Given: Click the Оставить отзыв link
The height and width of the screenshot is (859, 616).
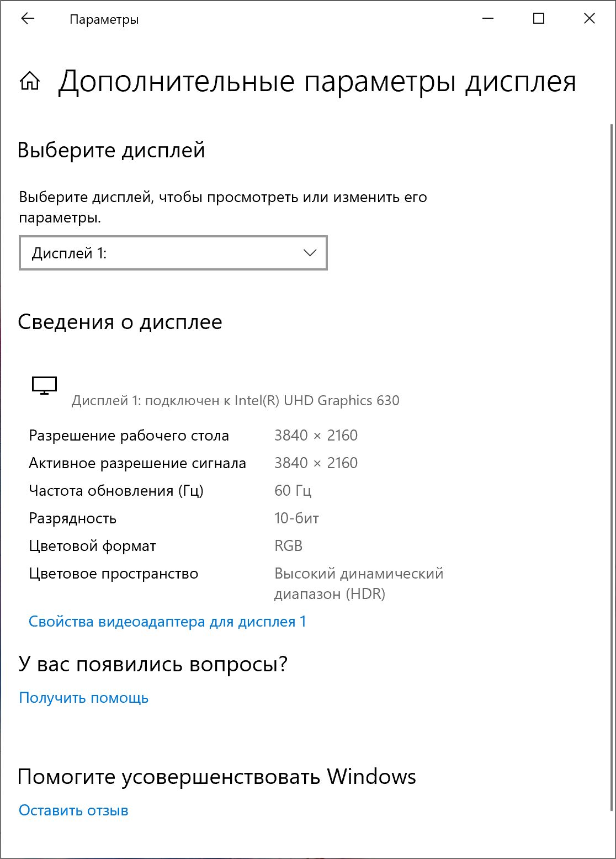Looking at the screenshot, I should 73,810.
